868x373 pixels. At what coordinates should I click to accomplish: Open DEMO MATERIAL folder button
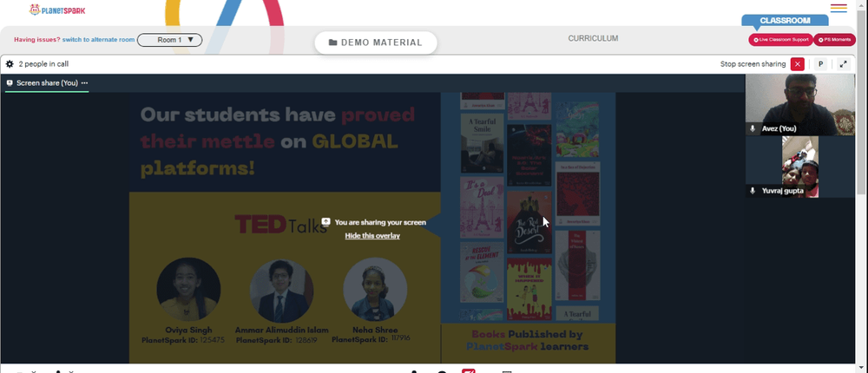[x=376, y=43]
